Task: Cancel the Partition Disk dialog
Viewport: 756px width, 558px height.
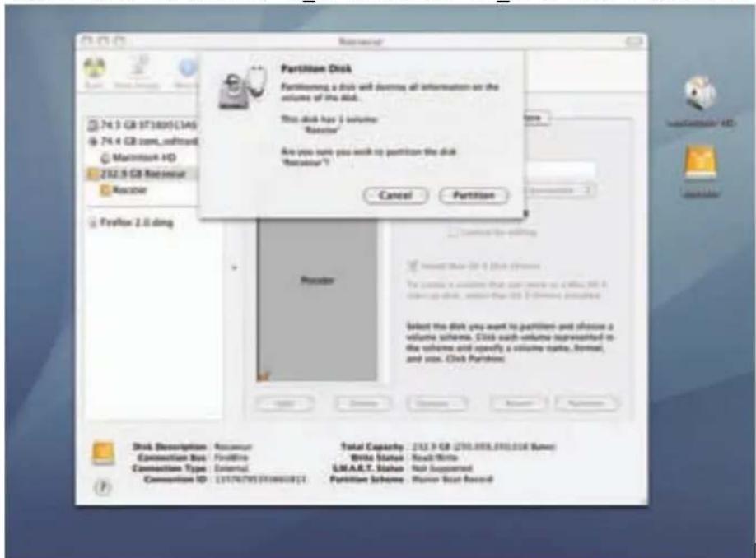Action: pos(395,195)
